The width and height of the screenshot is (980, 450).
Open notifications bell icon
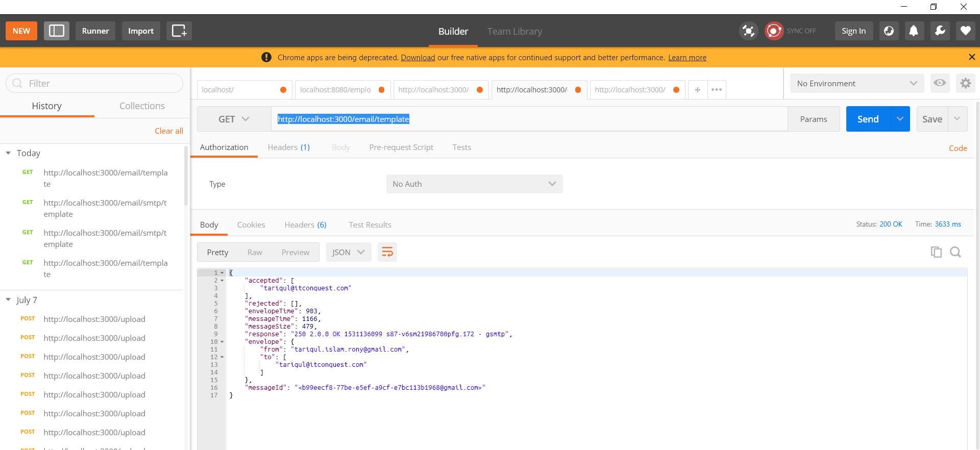914,31
